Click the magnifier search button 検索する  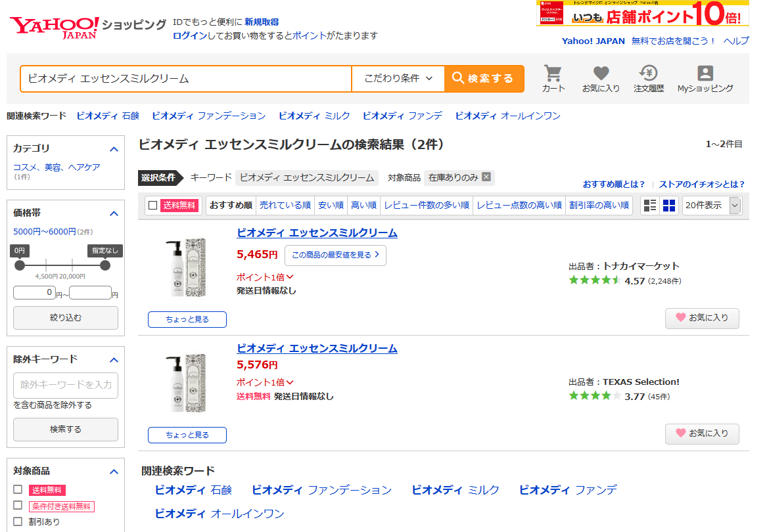484,78
